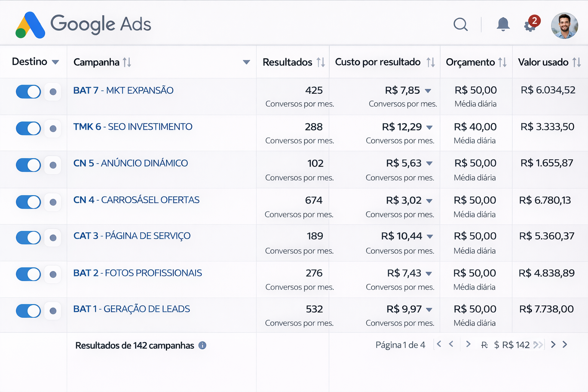Sort table by Resultados column arrows
The height and width of the screenshot is (392, 588).
point(321,62)
